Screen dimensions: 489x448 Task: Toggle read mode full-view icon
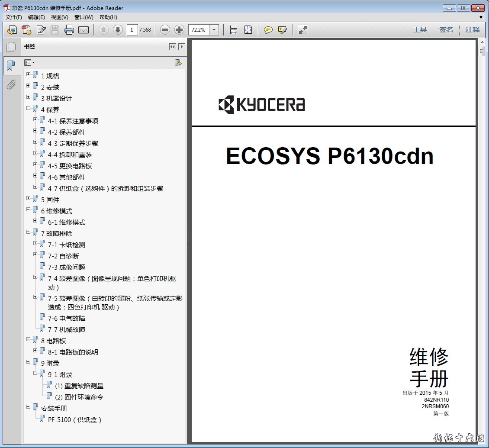(303, 30)
